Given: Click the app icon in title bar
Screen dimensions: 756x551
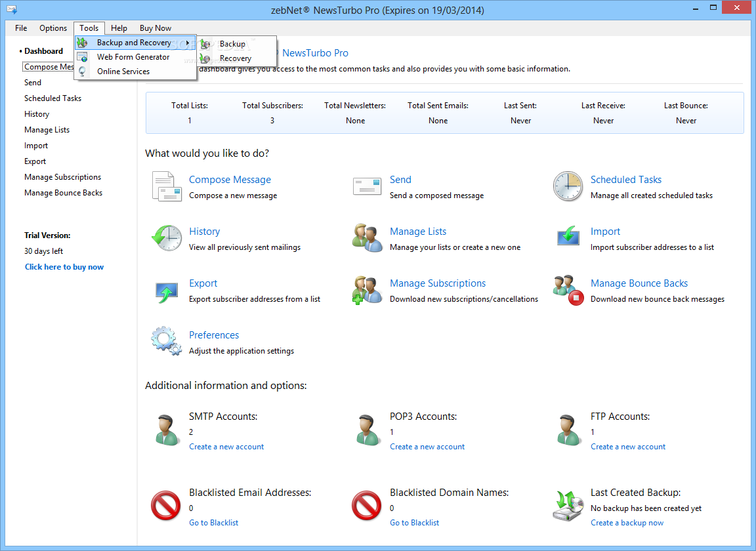Looking at the screenshot, I should (x=12, y=10).
